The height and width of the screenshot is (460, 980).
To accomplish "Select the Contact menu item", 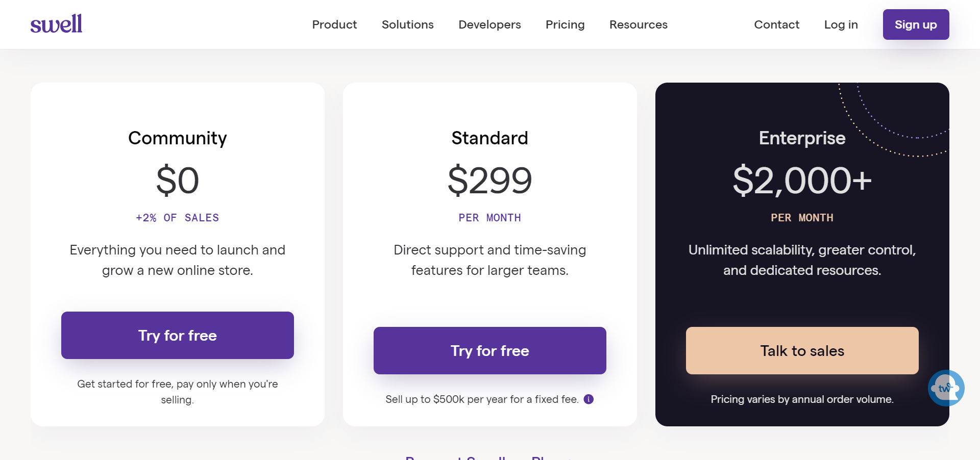I will click(x=776, y=24).
